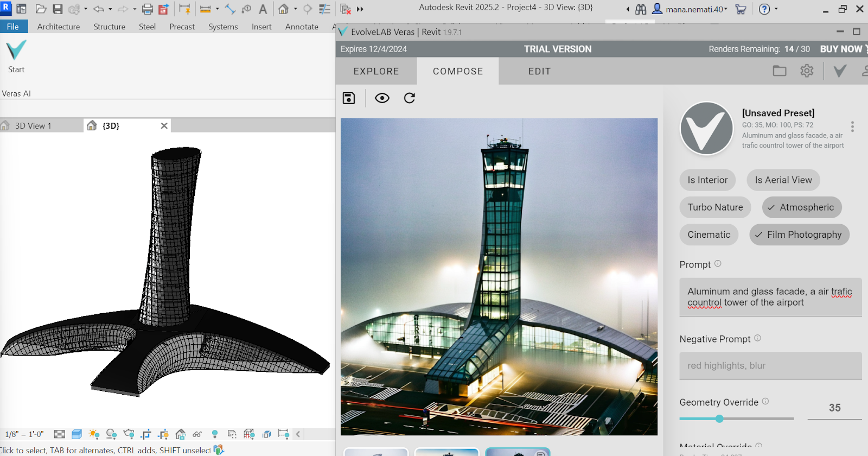
Task: Open Detail Level icon in view bar
Action: point(60,434)
